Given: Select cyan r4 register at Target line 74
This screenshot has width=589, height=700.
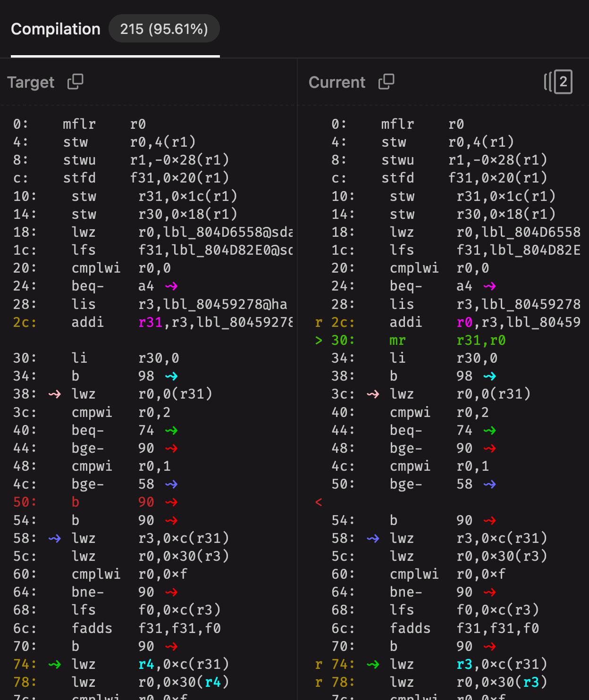Looking at the screenshot, I should coord(146,664).
